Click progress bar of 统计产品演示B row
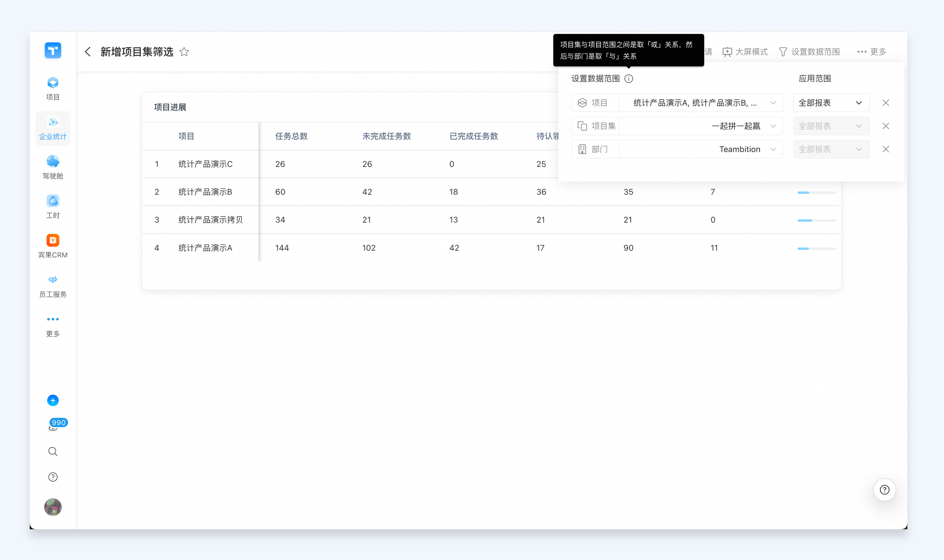The height and width of the screenshot is (560, 944). click(816, 193)
